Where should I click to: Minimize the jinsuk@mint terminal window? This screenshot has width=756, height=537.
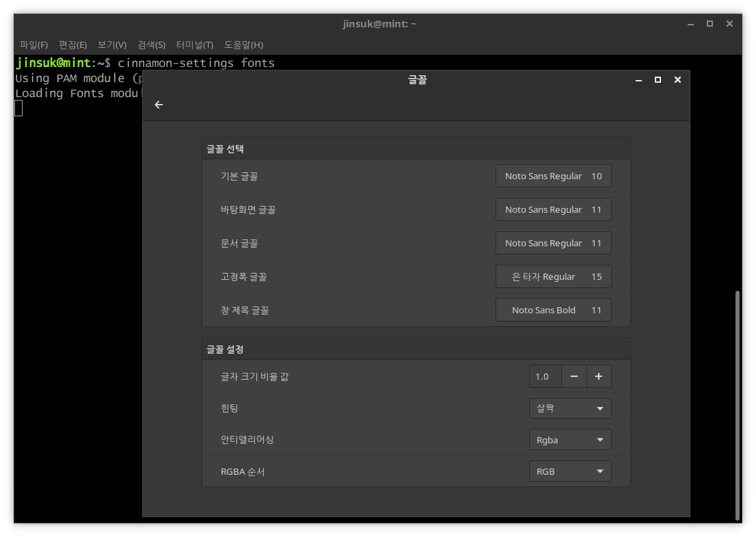[690, 24]
